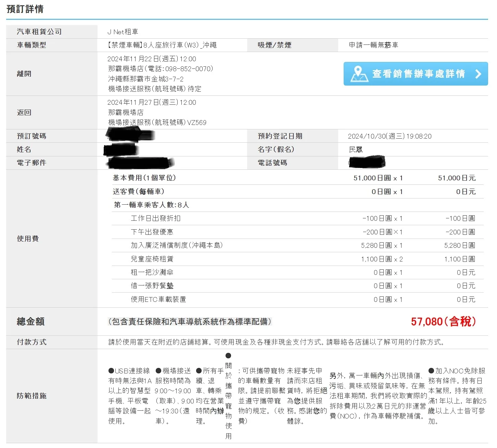This screenshot has width=497, height=448.
Task: Click the J Net租車 company name
Action: tap(123, 32)
